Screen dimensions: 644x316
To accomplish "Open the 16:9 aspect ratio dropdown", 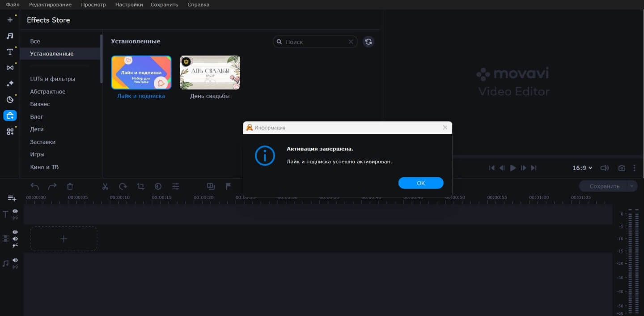I will point(582,168).
